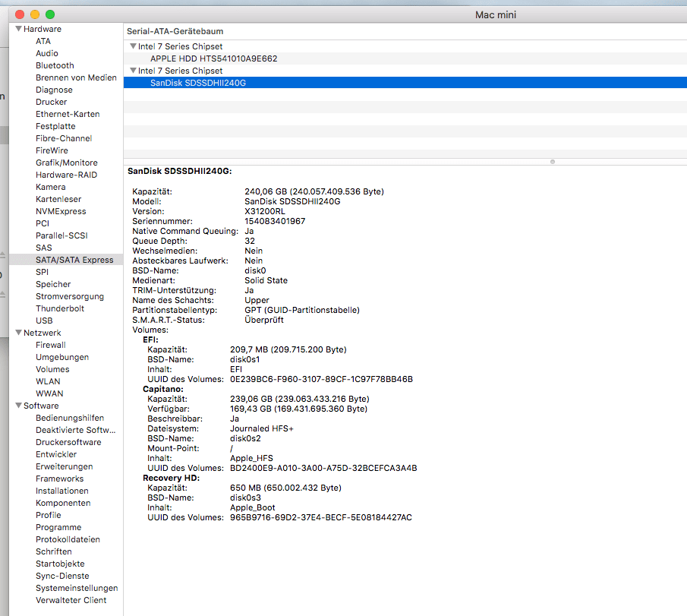Select Schriften entry
This screenshot has width=687, height=616.
point(53,551)
